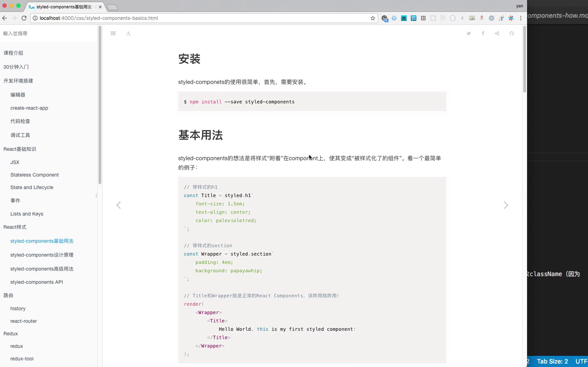Open a new browser tab

coord(112,7)
